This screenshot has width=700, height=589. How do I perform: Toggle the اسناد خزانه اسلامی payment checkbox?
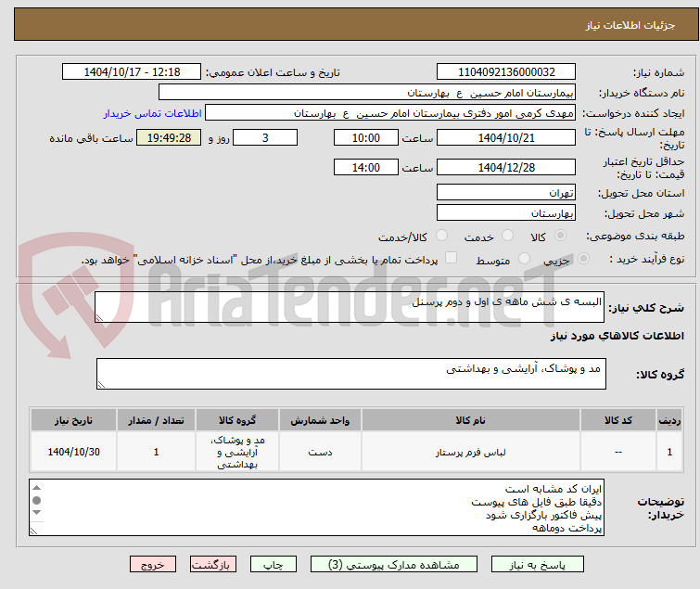click(x=452, y=257)
